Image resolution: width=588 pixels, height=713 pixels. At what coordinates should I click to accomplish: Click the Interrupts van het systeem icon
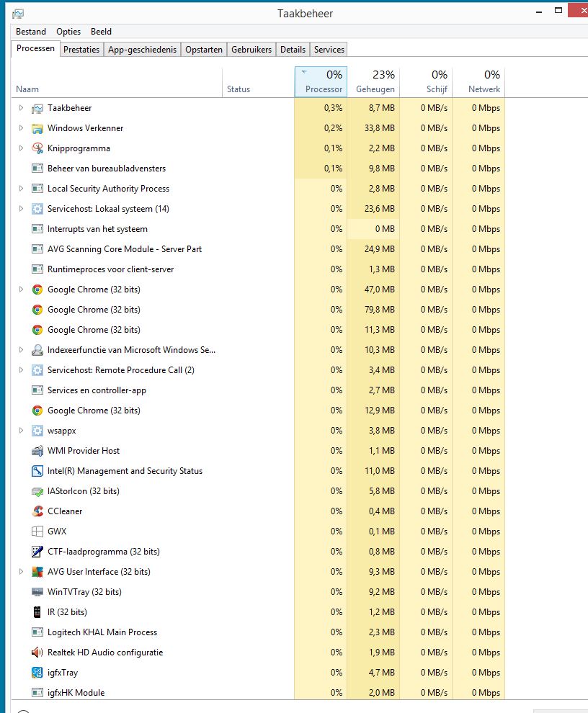(x=37, y=229)
